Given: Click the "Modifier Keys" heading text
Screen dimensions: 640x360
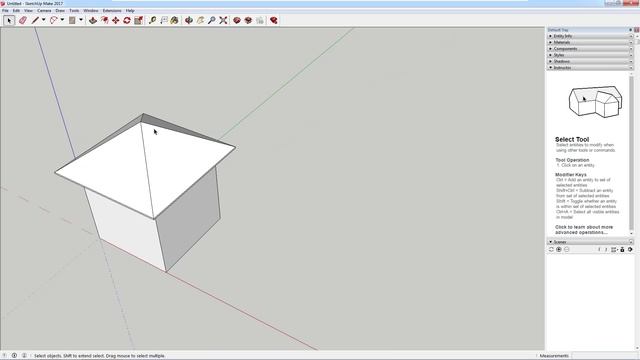Looking at the screenshot, I should click(571, 175).
